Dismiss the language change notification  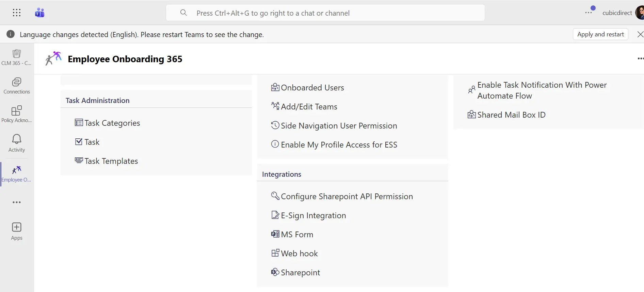tap(640, 34)
